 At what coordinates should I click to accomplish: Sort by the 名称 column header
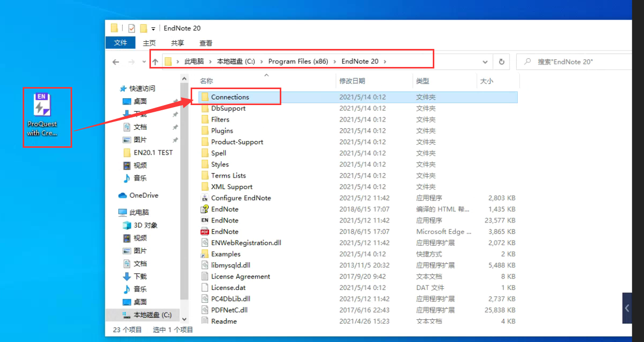click(266, 81)
